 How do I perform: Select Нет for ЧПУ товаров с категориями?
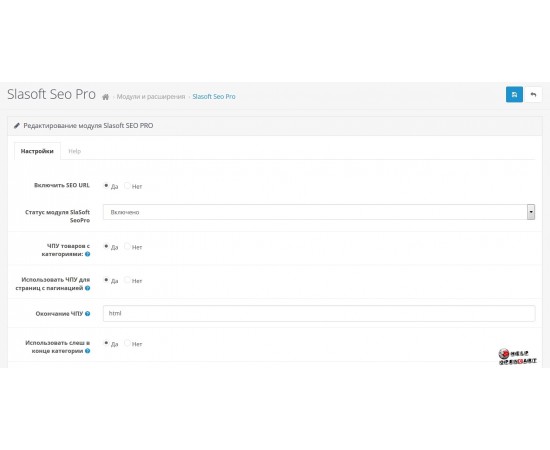point(127,246)
